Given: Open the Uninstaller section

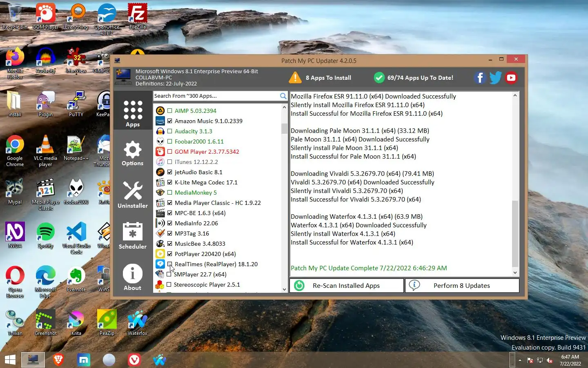Looking at the screenshot, I should [x=133, y=195].
